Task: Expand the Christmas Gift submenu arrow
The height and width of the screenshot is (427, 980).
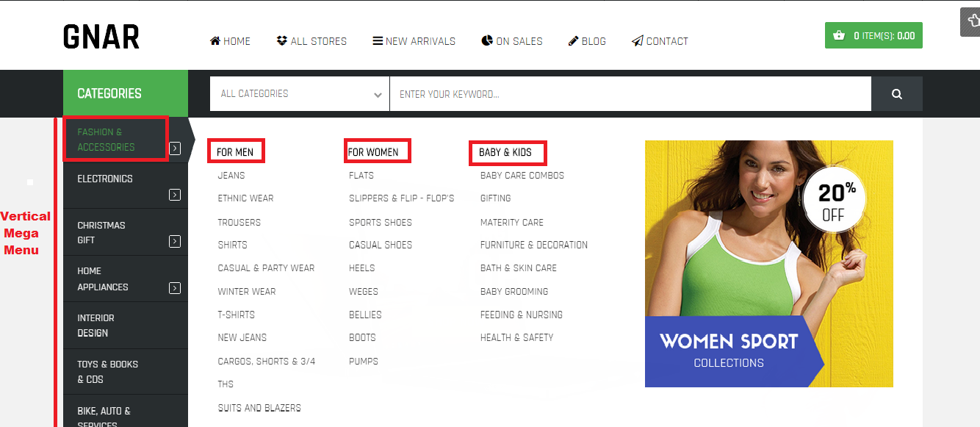Action: (x=175, y=241)
